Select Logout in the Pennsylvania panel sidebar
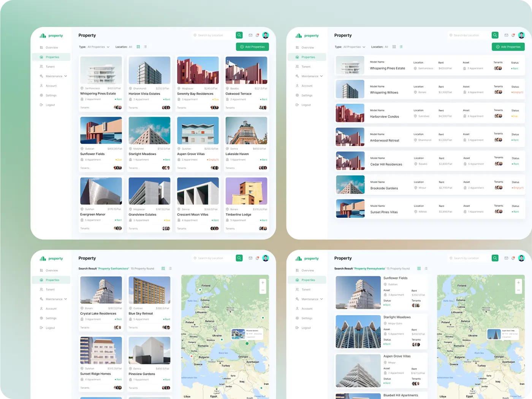 303,328
